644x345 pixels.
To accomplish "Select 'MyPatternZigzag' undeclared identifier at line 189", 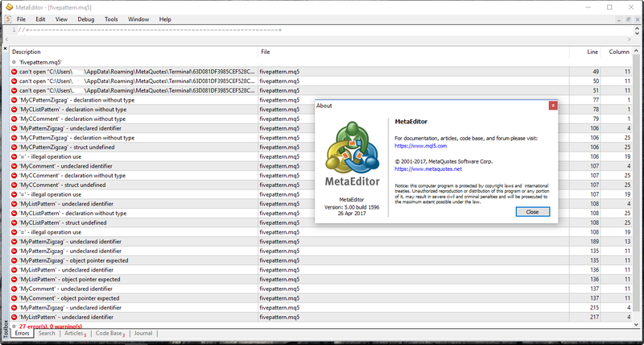I will 320,242.
